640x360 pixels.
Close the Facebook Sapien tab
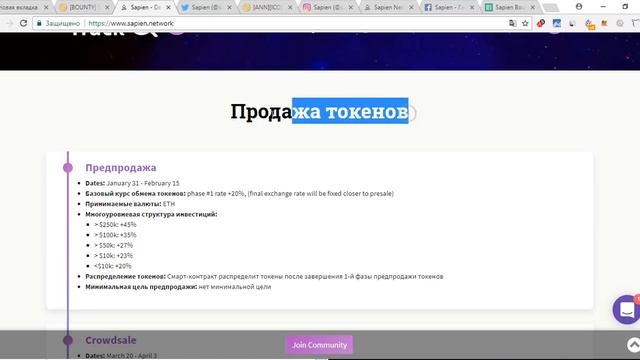[x=472, y=7]
